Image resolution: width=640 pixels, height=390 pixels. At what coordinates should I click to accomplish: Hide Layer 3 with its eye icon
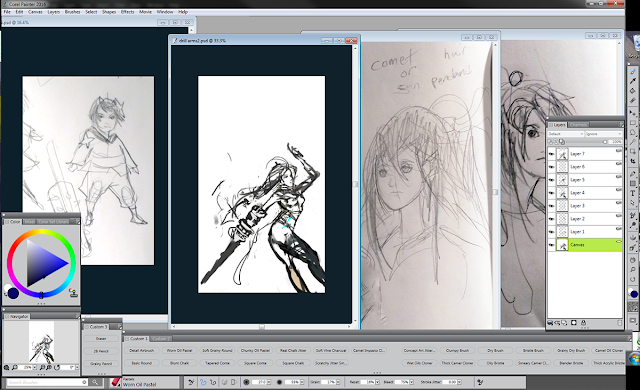[x=551, y=206]
